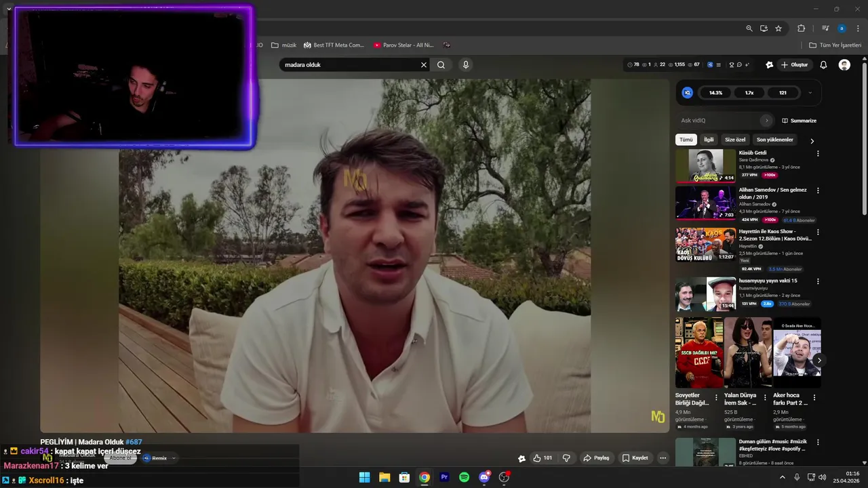This screenshot has width=868, height=488.
Task: Open options for Aker hoca farkı short
Action: click(x=814, y=398)
